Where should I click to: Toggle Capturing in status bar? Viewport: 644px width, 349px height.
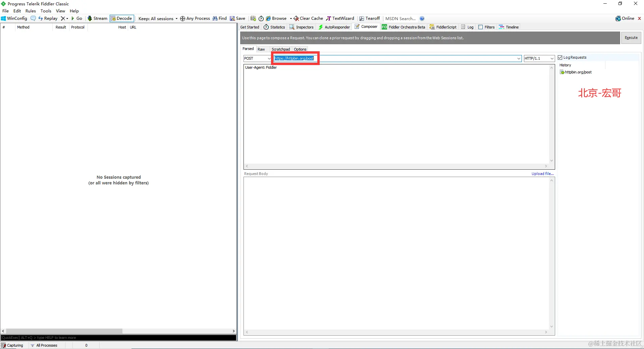click(x=12, y=345)
